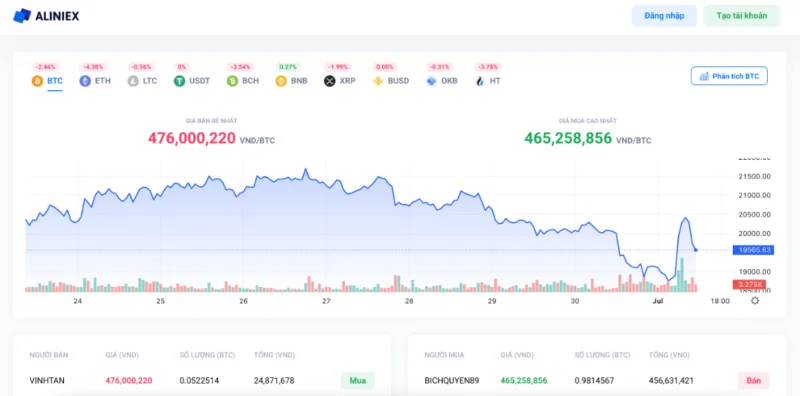The width and height of the screenshot is (800, 396).
Task: Click Mua button for VINHTAN offer
Action: (358, 381)
